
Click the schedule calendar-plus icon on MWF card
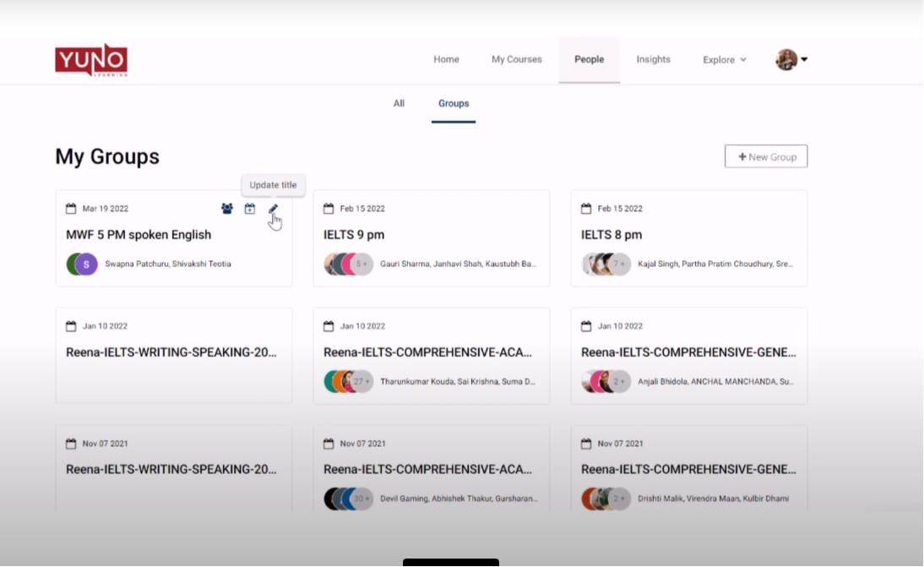pos(250,209)
